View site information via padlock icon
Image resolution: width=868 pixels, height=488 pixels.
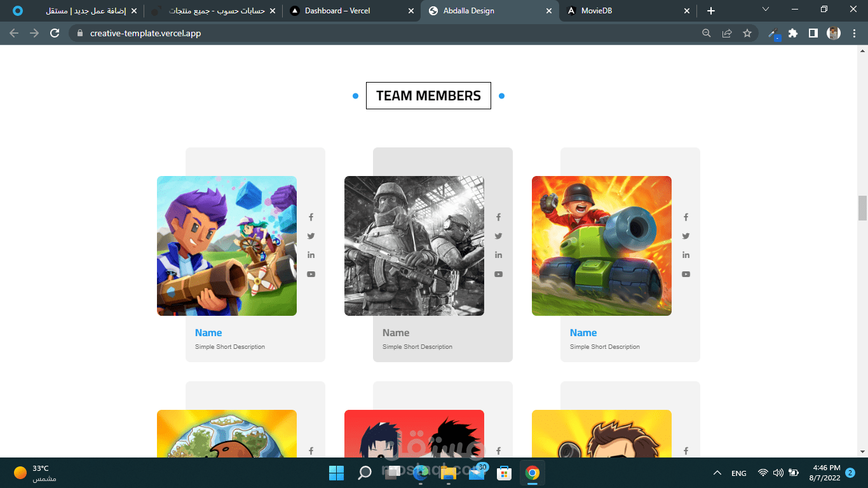[79, 33]
